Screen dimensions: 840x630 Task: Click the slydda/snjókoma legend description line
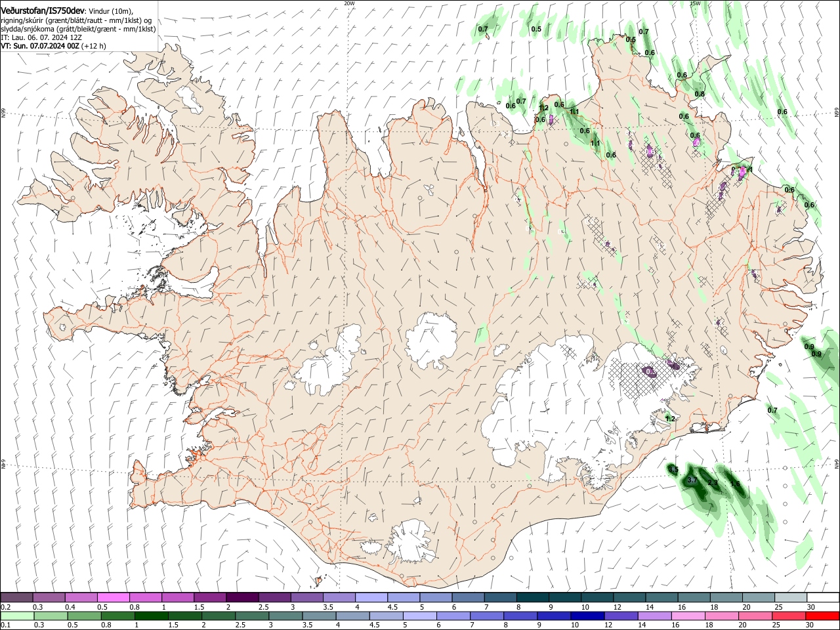point(78,30)
